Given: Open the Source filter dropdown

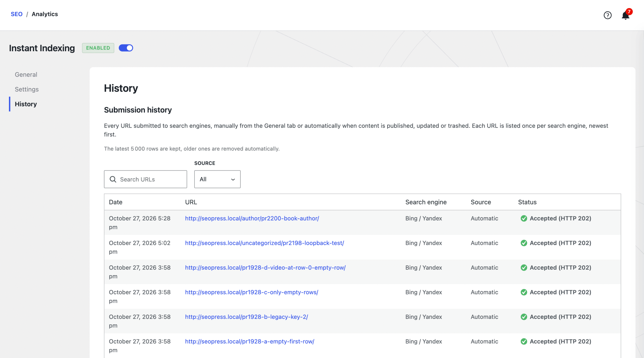Looking at the screenshot, I should pyautogui.click(x=217, y=179).
